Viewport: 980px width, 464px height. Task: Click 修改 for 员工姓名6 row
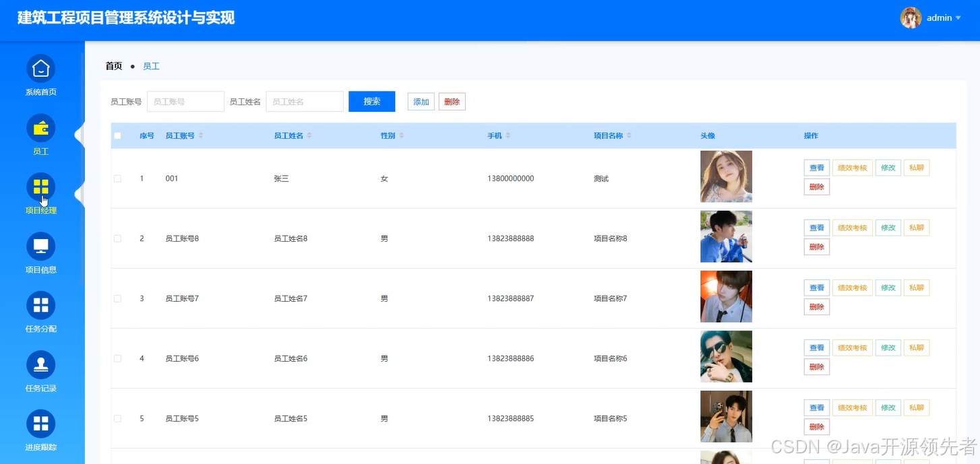coord(888,347)
